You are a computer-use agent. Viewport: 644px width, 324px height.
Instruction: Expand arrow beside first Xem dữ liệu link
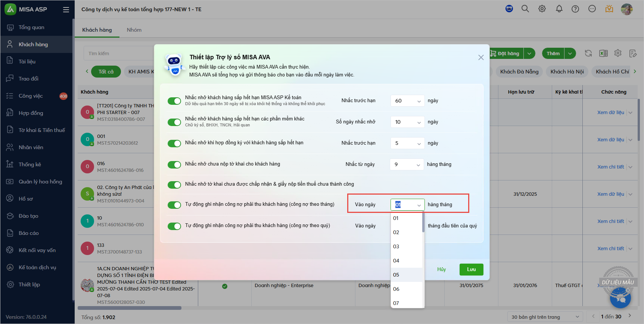pyautogui.click(x=631, y=113)
